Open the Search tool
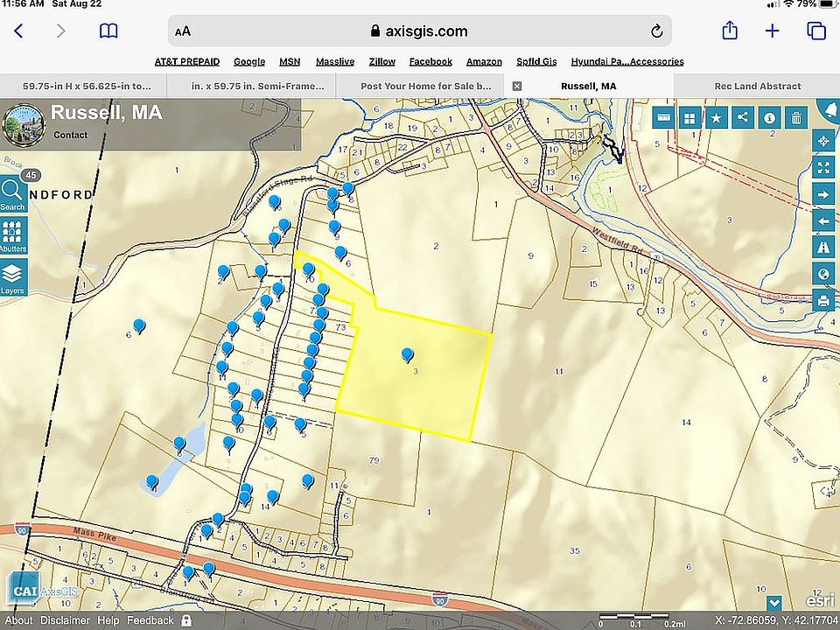The height and width of the screenshot is (630, 840). click(x=13, y=195)
